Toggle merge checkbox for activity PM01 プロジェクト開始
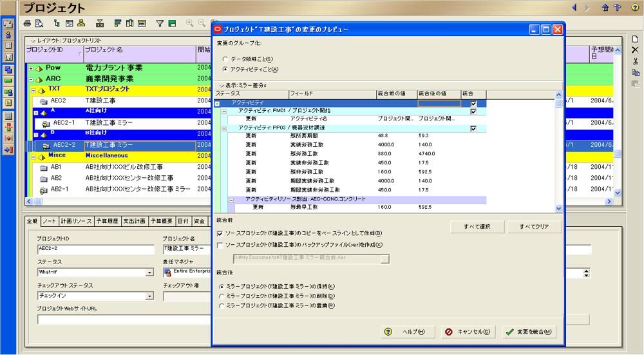 473,111
